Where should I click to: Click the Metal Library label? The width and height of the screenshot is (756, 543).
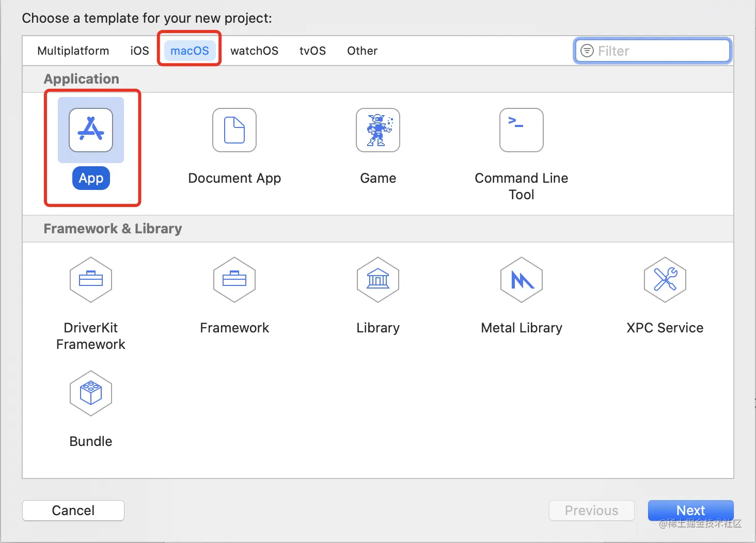(522, 328)
